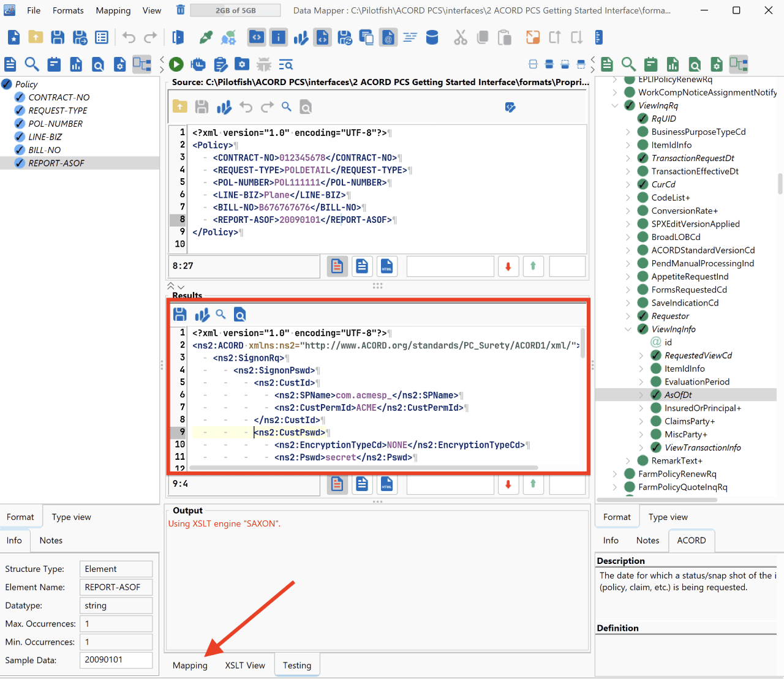Open the Formats menu
This screenshot has height=679, width=784.
click(x=68, y=10)
